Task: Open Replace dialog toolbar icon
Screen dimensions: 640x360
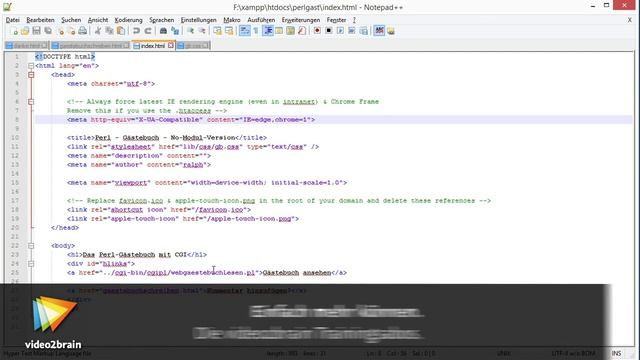Action: click(175, 31)
